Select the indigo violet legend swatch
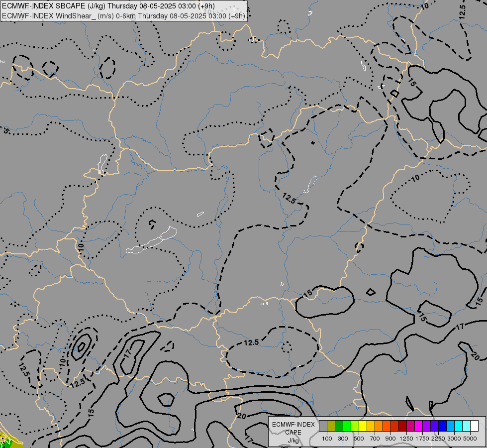This screenshot has height=448, width=487. click(434, 426)
